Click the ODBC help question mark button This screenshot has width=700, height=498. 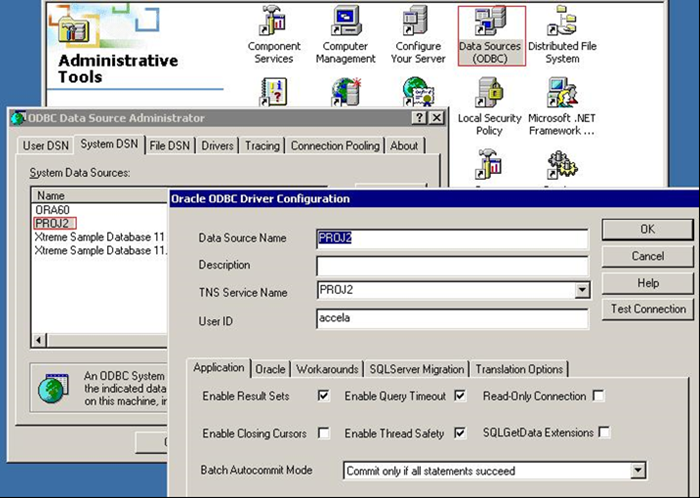click(x=418, y=118)
